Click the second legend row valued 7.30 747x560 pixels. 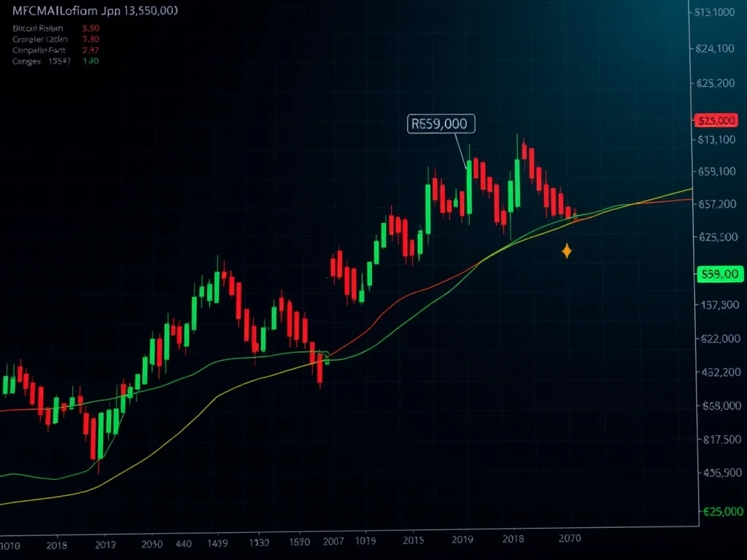pyautogui.click(x=51, y=39)
